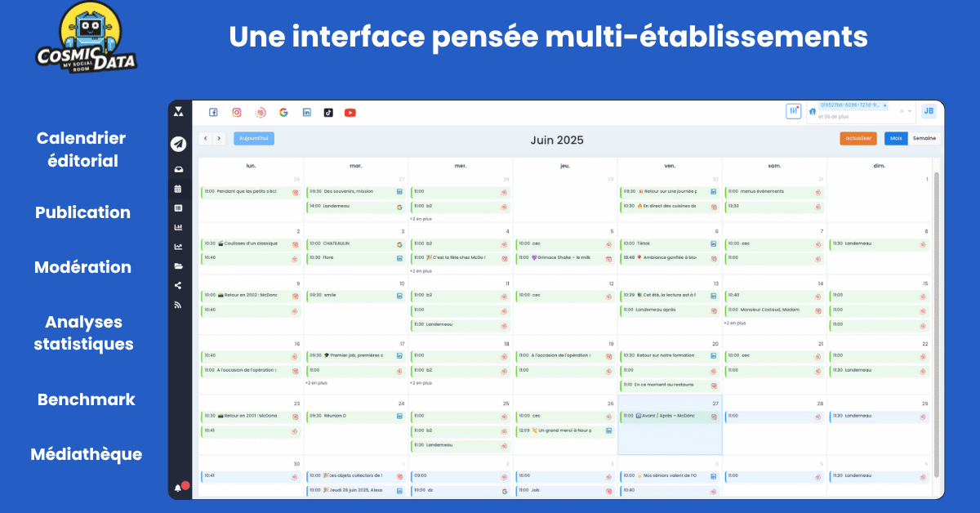Toggle the stats comparison panel icon with red dot
This screenshot has height=513, width=980.
[793, 110]
